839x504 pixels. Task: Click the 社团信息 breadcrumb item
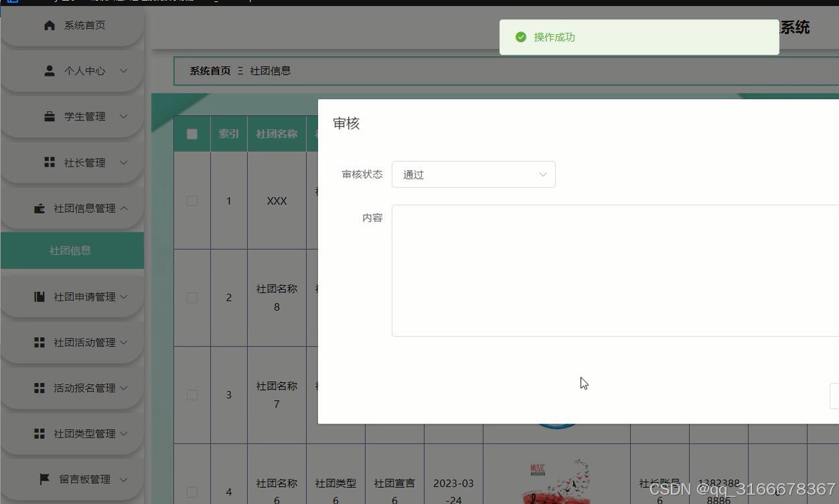[x=270, y=70]
